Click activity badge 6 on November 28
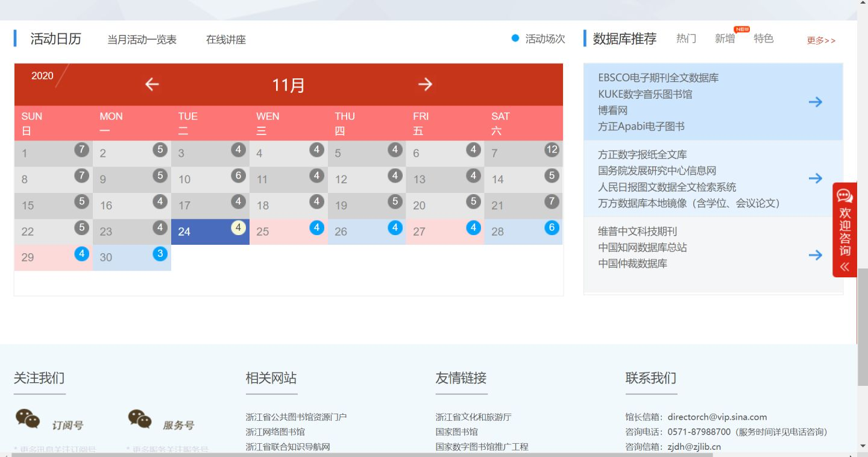Viewport: 868px width, 457px height. pyautogui.click(x=552, y=227)
